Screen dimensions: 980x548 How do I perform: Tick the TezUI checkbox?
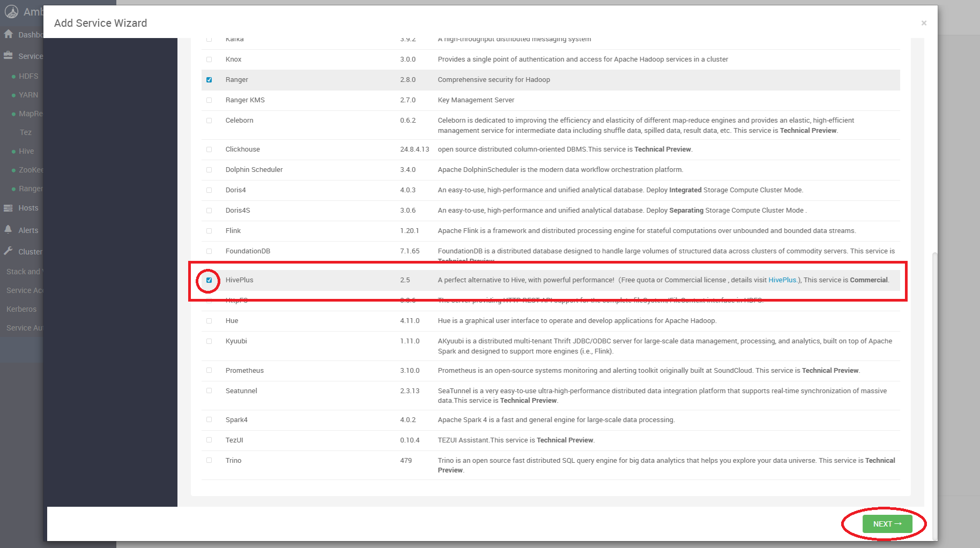click(209, 440)
